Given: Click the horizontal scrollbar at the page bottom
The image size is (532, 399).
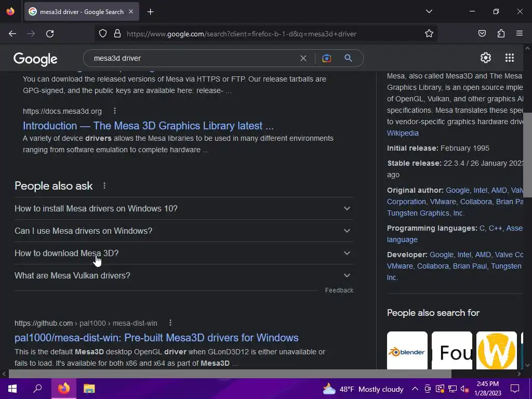Looking at the screenshot, I should 230,374.
